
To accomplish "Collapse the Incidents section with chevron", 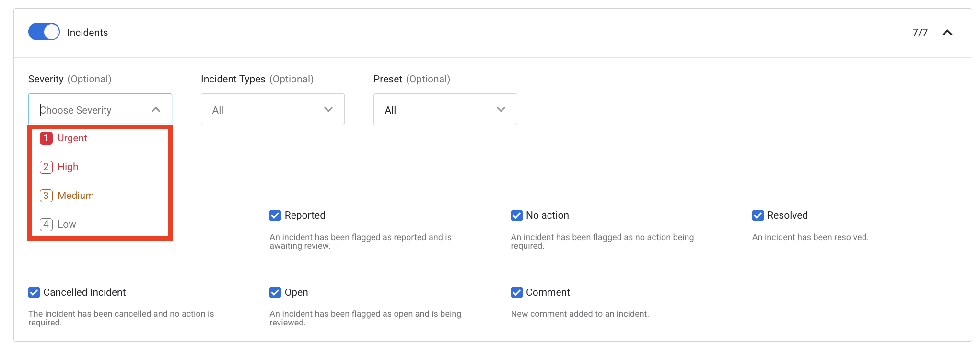I will point(947,33).
